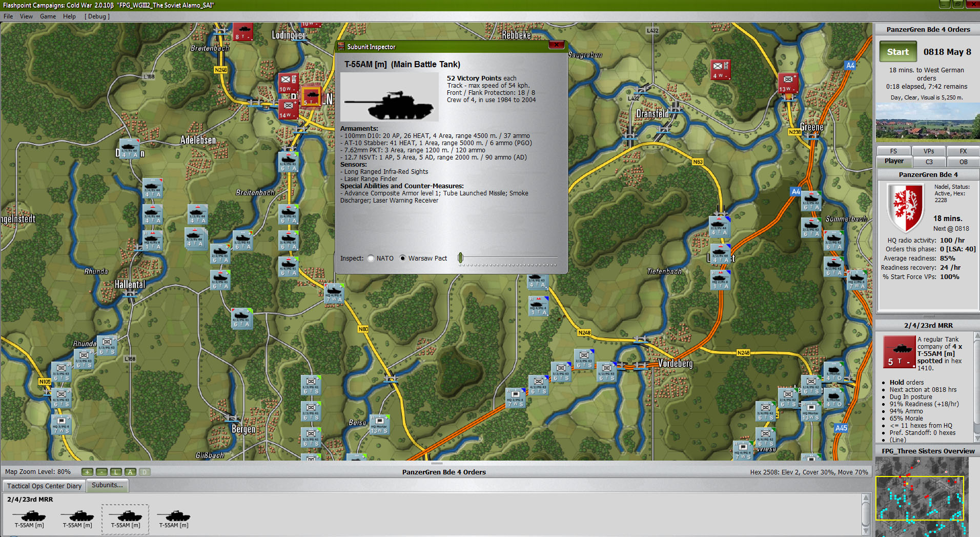Image resolution: width=980 pixels, height=537 pixels.
Task: Switch to the Tactical Ops Center Diary tab
Action: pos(44,486)
